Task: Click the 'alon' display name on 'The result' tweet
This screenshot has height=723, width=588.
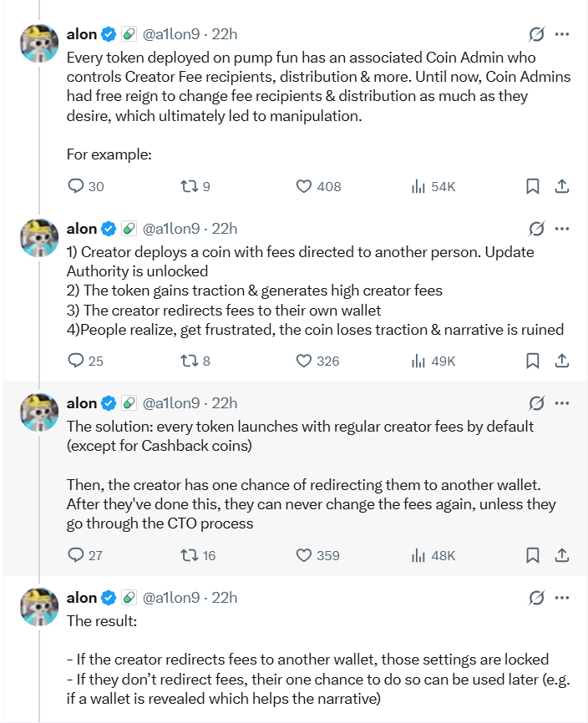Action: [82, 597]
